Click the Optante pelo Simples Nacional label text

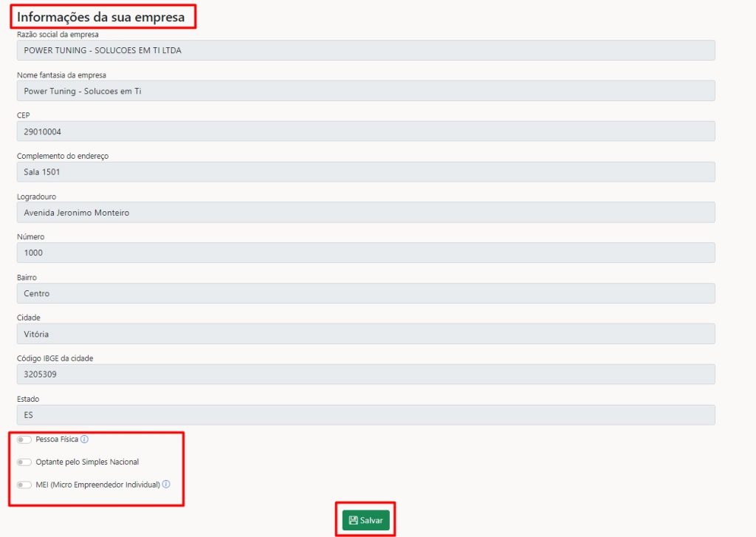pyautogui.click(x=87, y=462)
